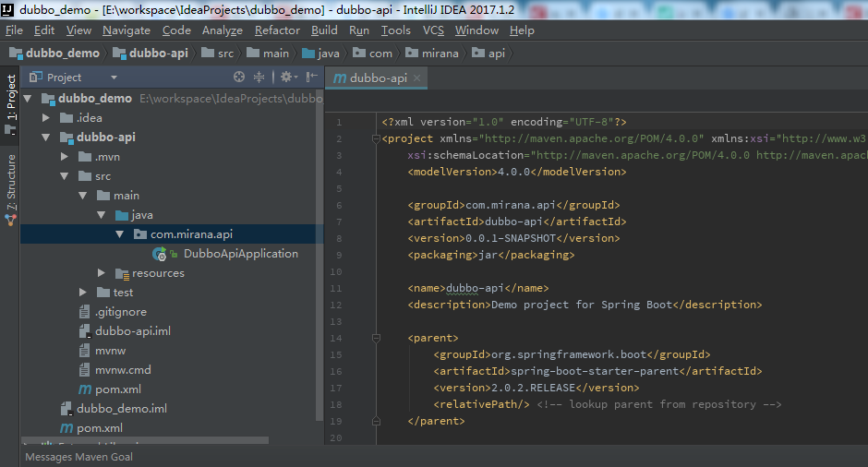Screen dimensions: 868x467
Task: Collapse the java folder
Action: point(101,215)
